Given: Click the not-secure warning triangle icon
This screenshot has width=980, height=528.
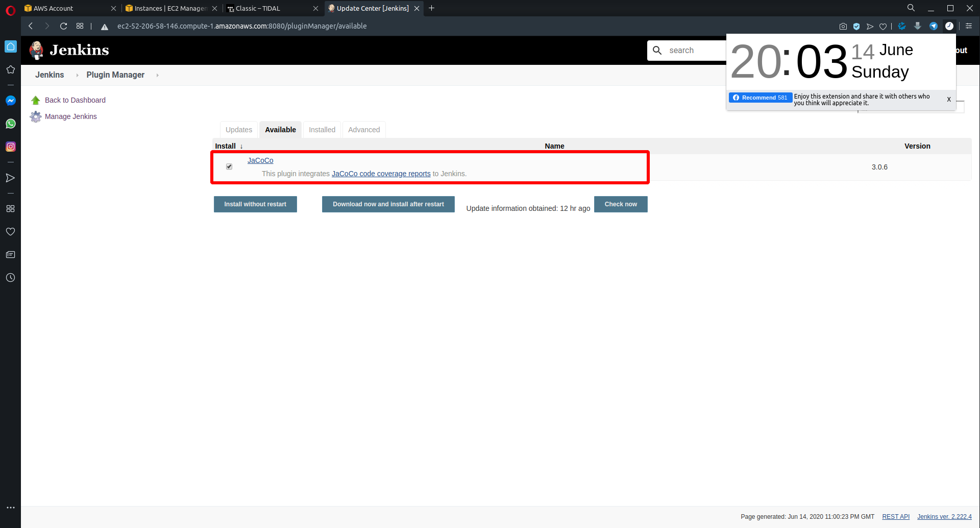Looking at the screenshot, I should (105, 27).
